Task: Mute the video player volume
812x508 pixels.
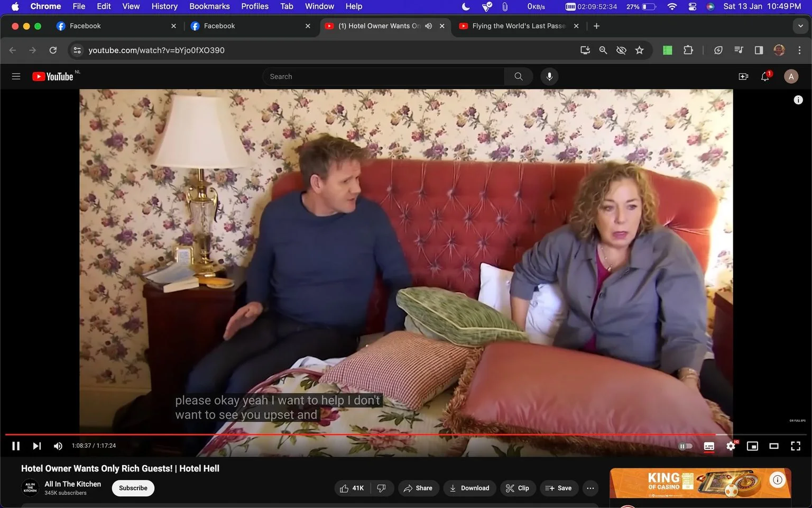Action: pyautogui.click(x=58, y=446)
